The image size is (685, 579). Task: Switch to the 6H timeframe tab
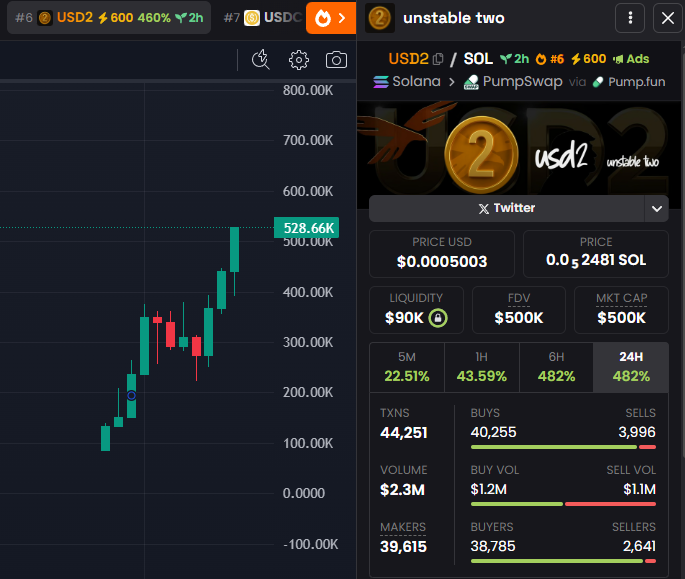(556, 368)
